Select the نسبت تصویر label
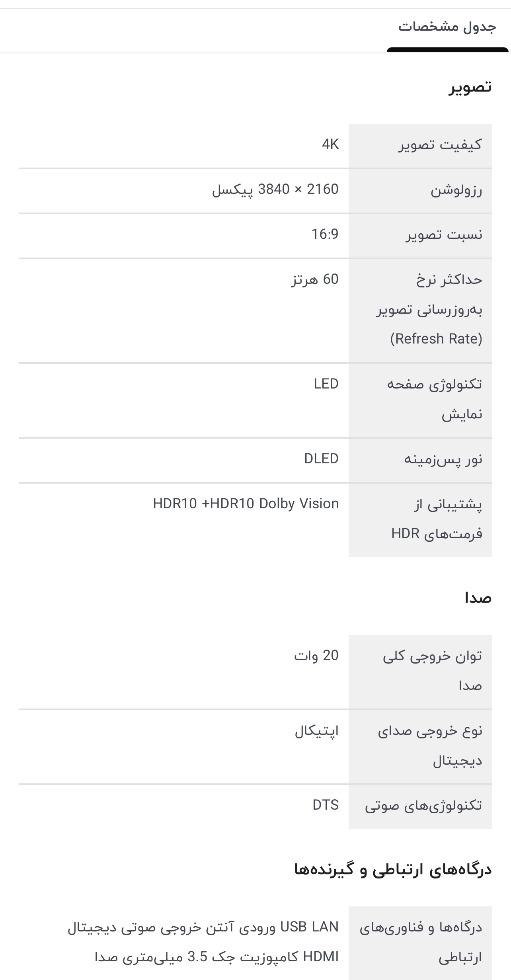This screenshot has height=980, width=511. [444, 234]
